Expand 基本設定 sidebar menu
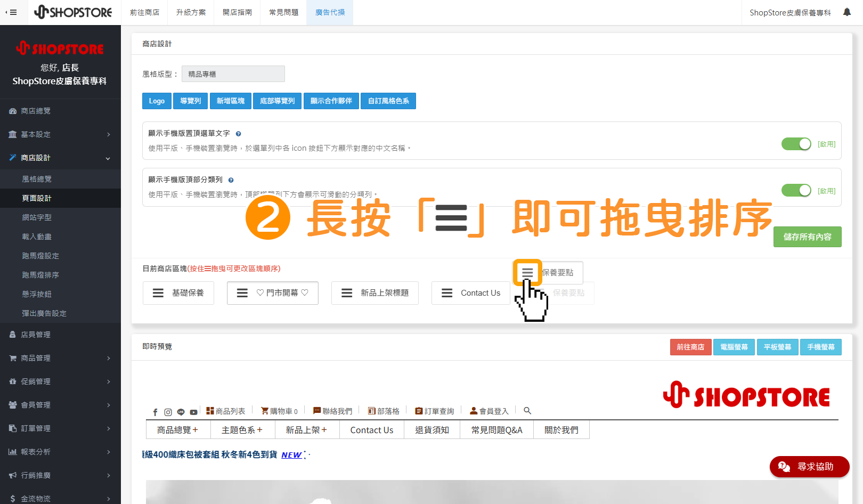This screenshot has height=504, width=863. pos(108,134)
